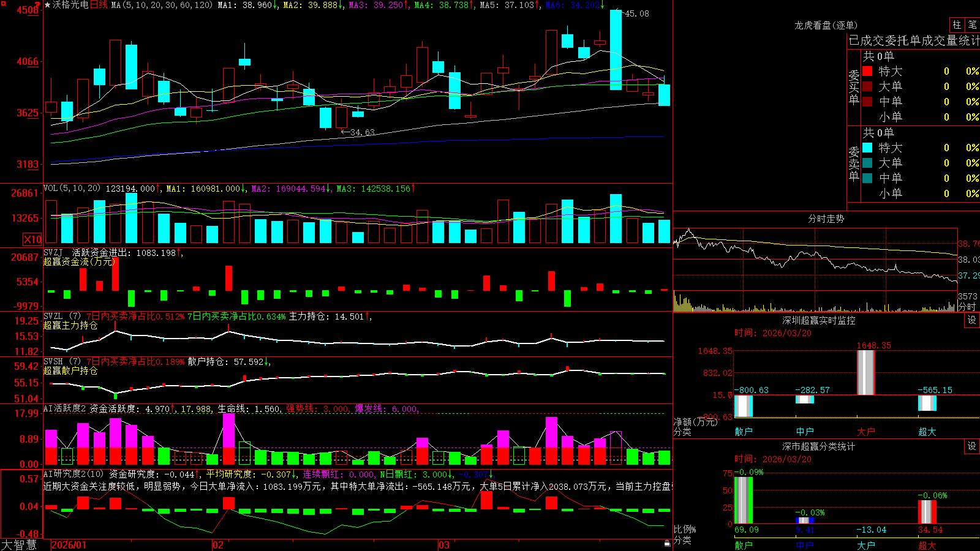Viewport: 980px width, 551px height.
Task: Click 小单 row in 委买单 section
Action: 921,117
